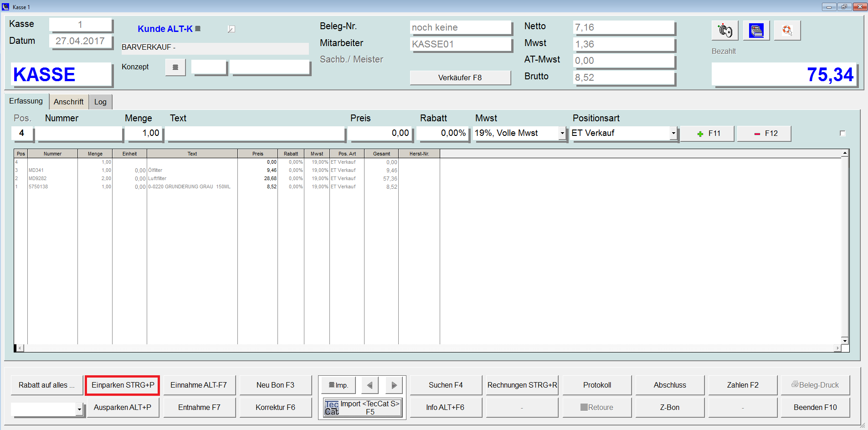This screenshot has height=430, width=868.
Task: Switch to the Anschrift tab
Action: click(x=68, y=102)
